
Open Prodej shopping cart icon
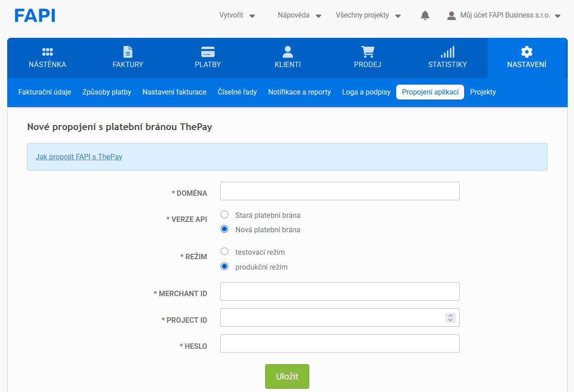tap(368, 52)
